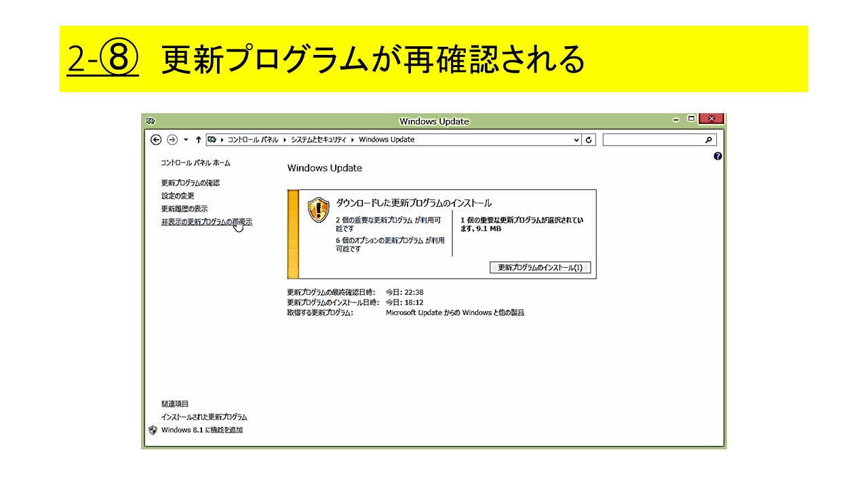Refresh the page with the refresh icon

589,140
